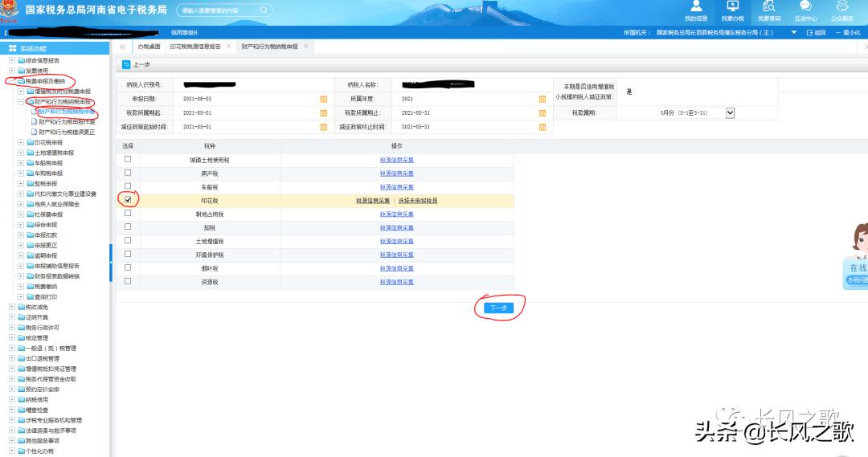
Task: Open 互动中心 chat bubble icon
Action: click(805, 6)
